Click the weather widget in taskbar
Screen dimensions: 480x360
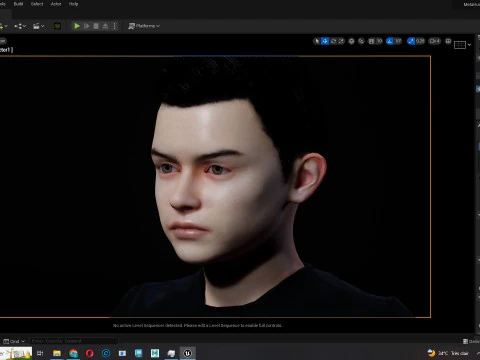tap(448, 353)
